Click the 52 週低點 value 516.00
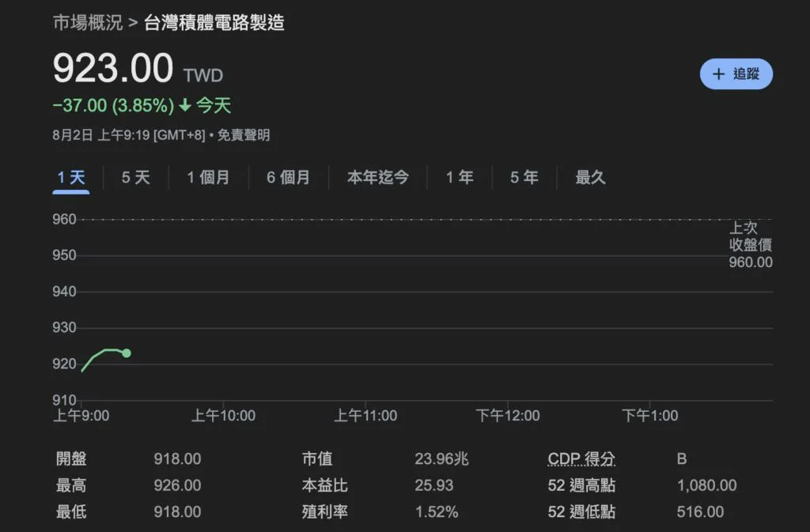This screenshot has width=810, height=532. pyautogui.click(x=700, y=512)
